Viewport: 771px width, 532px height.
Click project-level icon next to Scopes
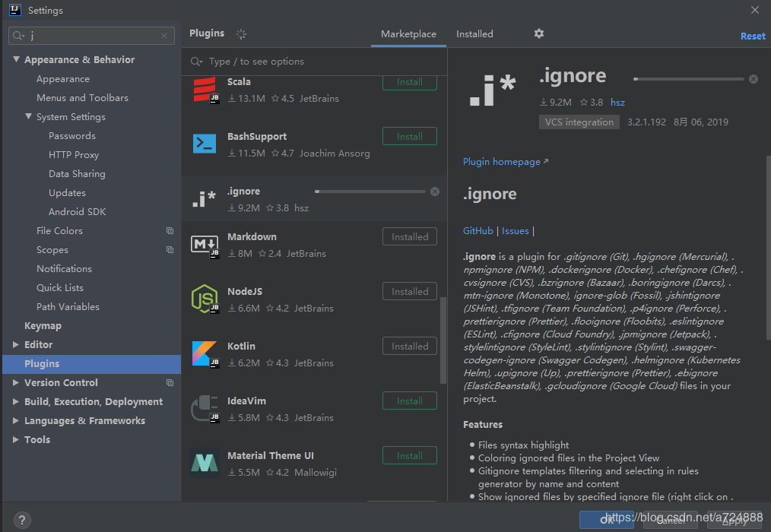point(170,250)
